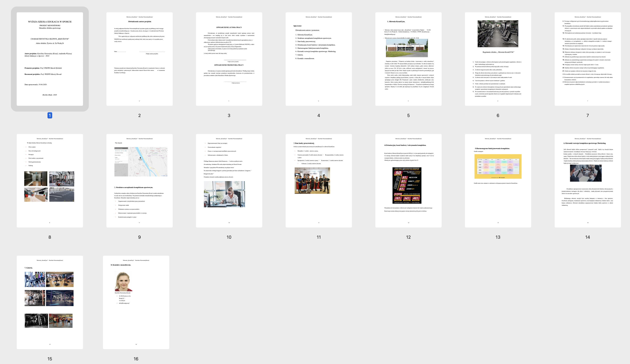Select page 13 'Harmonogram' schedule thumbnail

tap(498, 181)
